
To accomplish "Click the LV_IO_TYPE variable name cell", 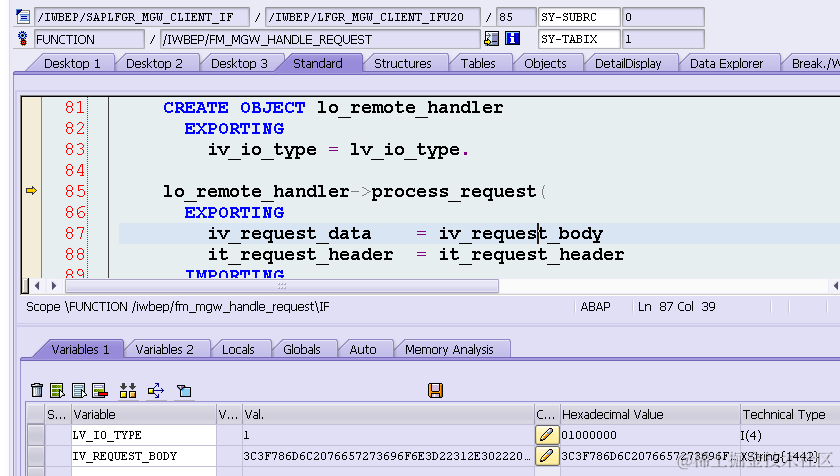I will [144, 435].
